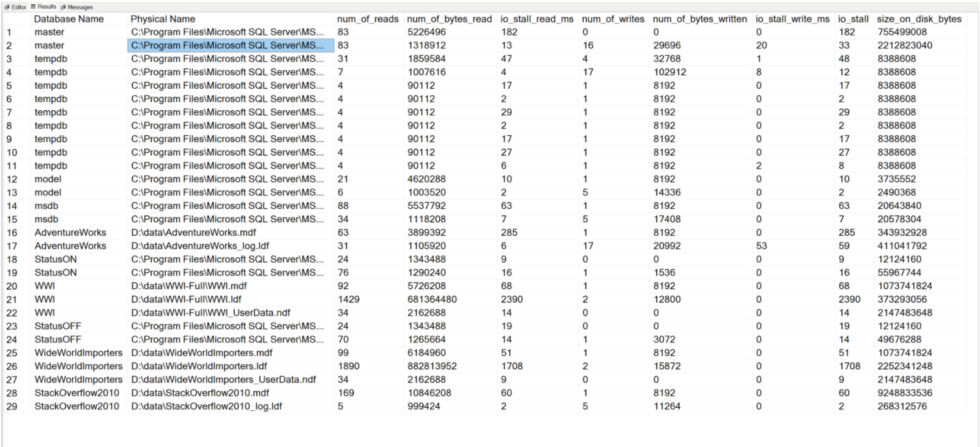Click the msdb database name in row 14
Screen dimensions: 980x447
[46, 206]
